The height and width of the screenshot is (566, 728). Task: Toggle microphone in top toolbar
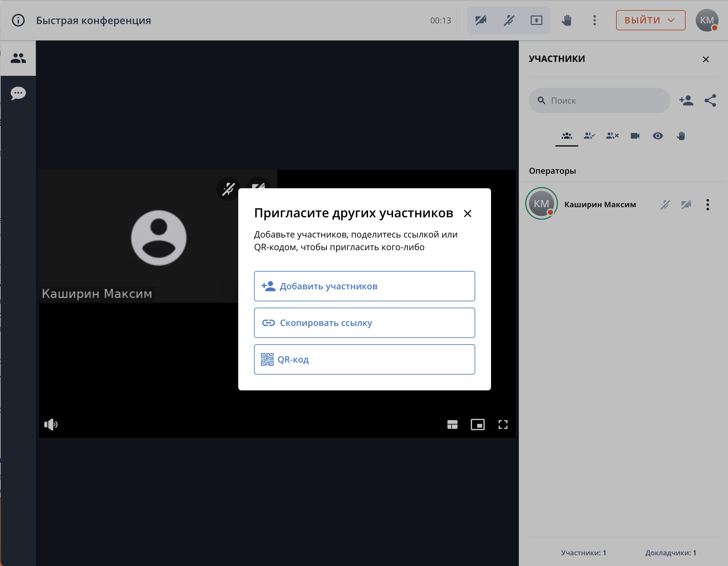pos(509,20)
